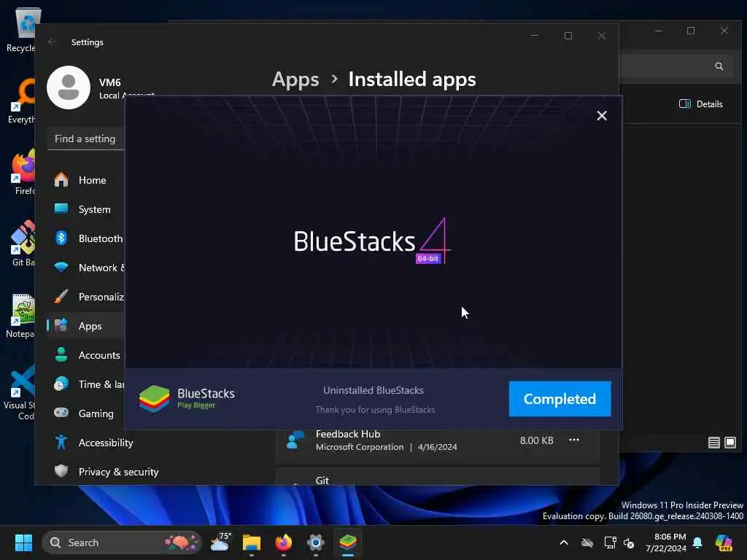Image resolution: width=747 pixels, height=560 pixels.
Task: Open the Copilot preview icon
Action: coord(724,542)
